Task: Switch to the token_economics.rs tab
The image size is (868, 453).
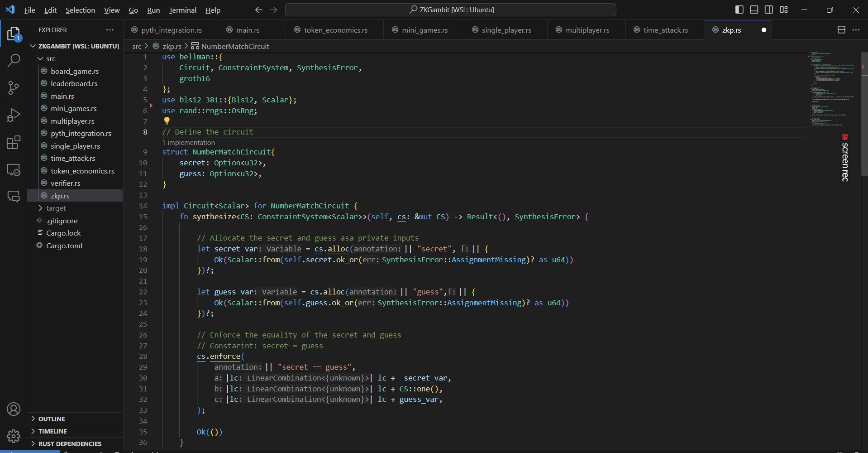Action: click(x=335, y=30)
